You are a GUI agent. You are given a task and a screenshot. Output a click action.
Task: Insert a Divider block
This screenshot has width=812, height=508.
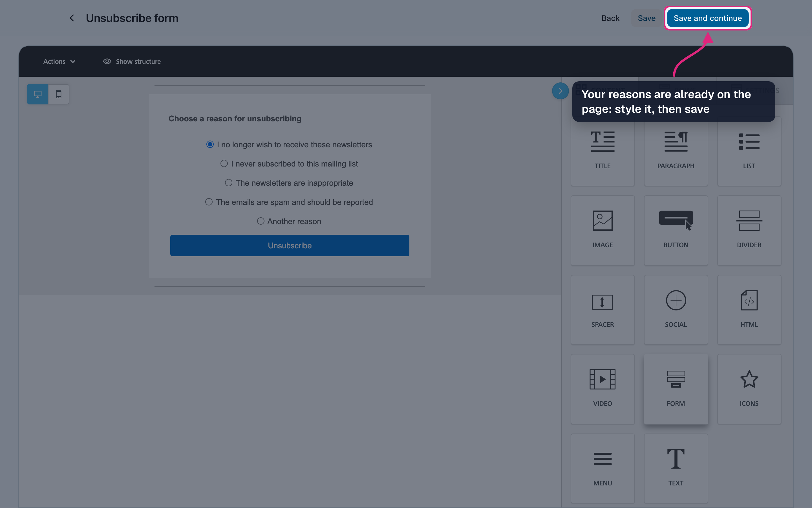click(x=749, y=231)
